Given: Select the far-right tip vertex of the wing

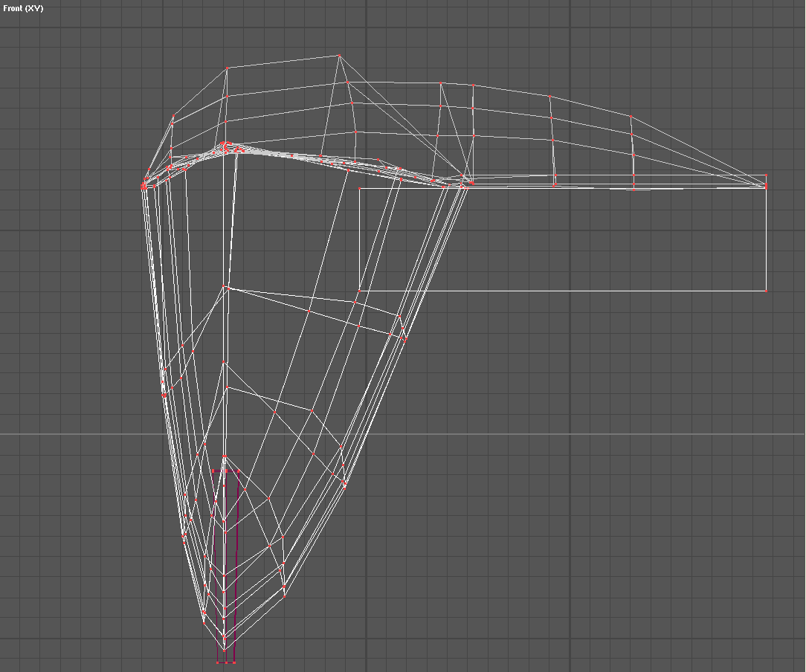Looking at the screenshot, I should [x=766, y=187].
